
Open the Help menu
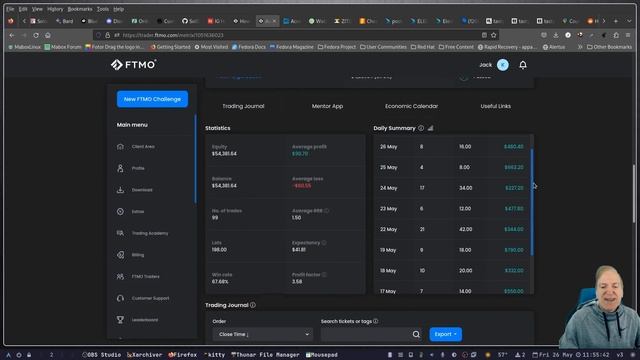click(x=118, y=9)
